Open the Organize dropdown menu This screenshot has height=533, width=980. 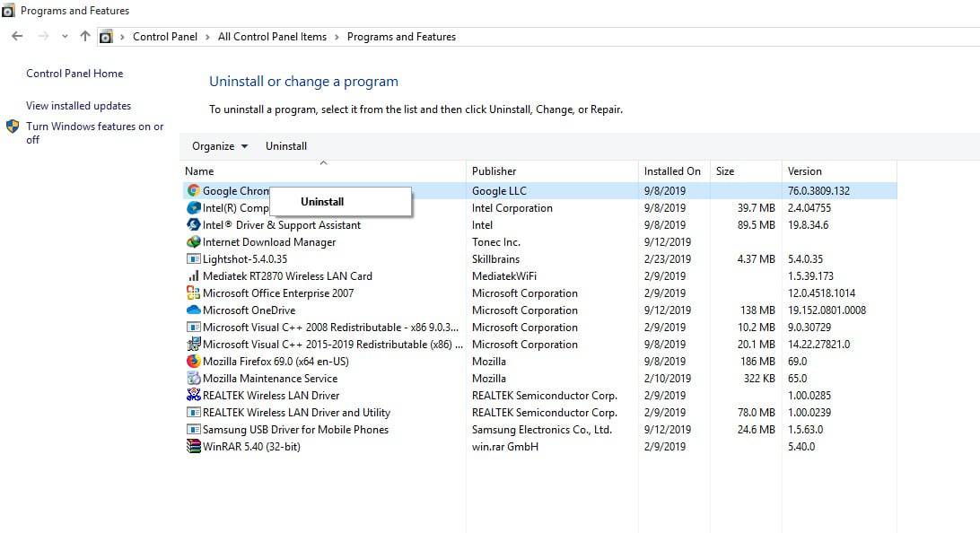(219, 146)
